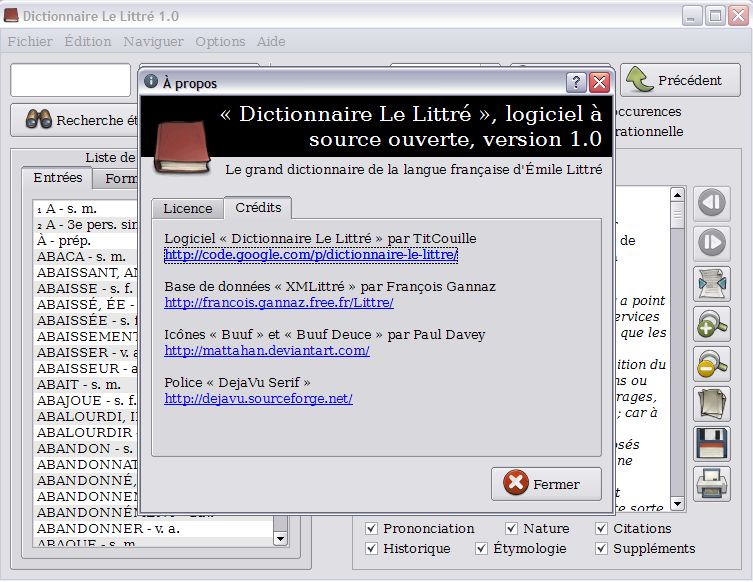Click the fit-to-page-width document icon
Viewport: 753px width, 582px height.
pyautogui.click(x=712, y=283)
